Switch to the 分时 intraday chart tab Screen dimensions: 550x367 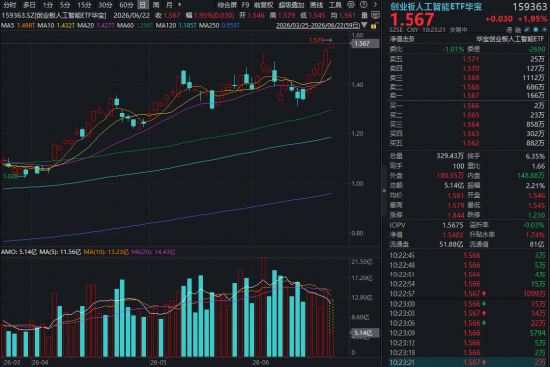(9, 5)
